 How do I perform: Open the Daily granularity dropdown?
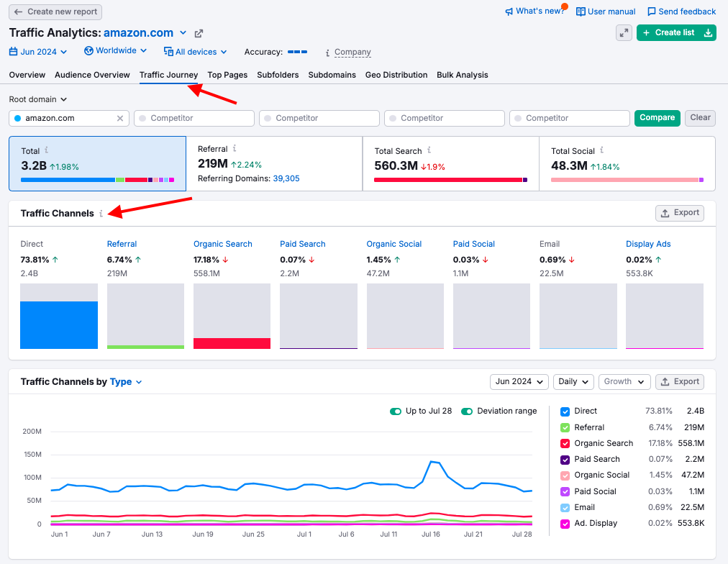coord(573,382)
